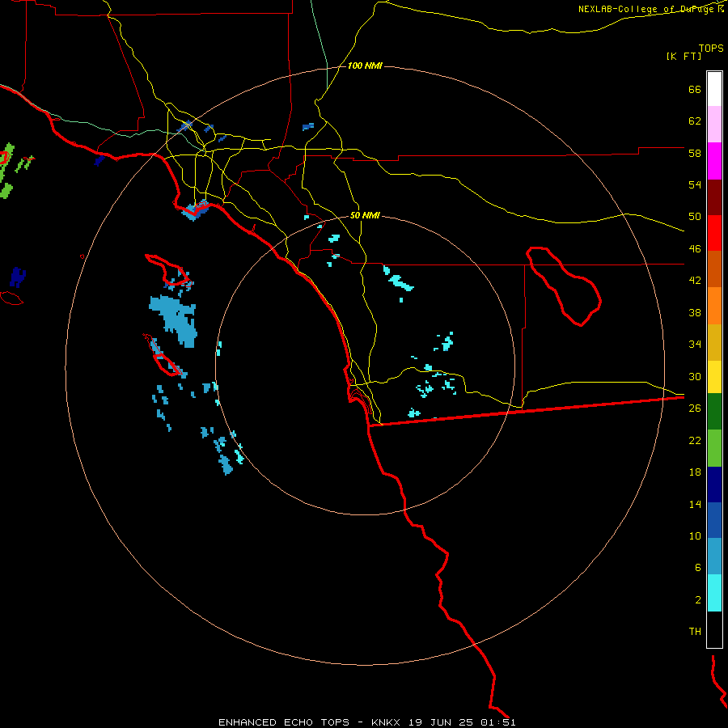Click the yellow legend swatch
Viewport: 728px width, 728px height.
(x=714, y=377)
